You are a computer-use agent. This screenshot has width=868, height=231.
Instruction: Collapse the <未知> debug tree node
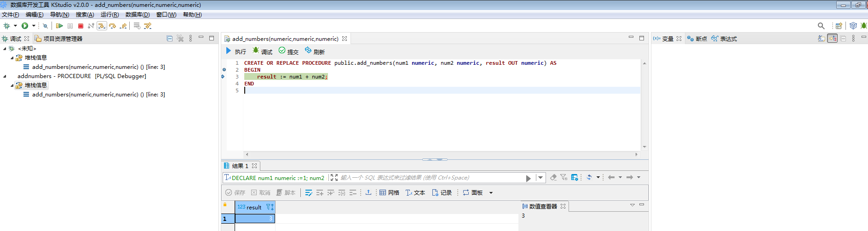[5, 49]
